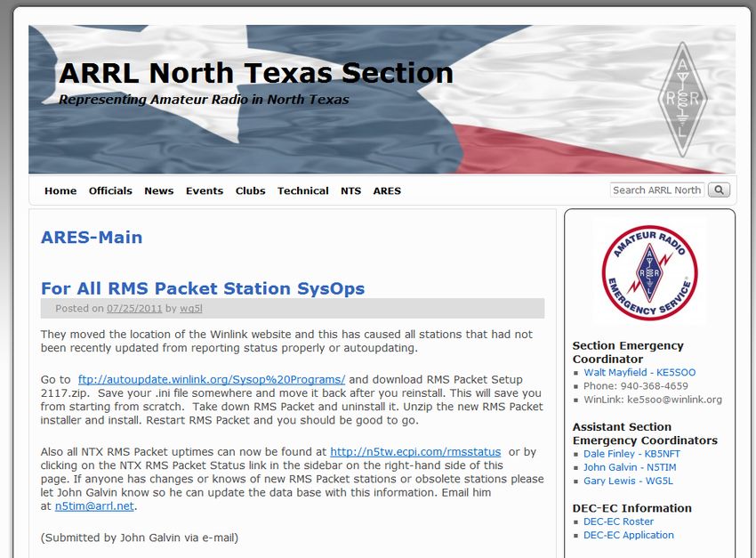
Task: Click the search magnifier button
Action: coord(719,190)
